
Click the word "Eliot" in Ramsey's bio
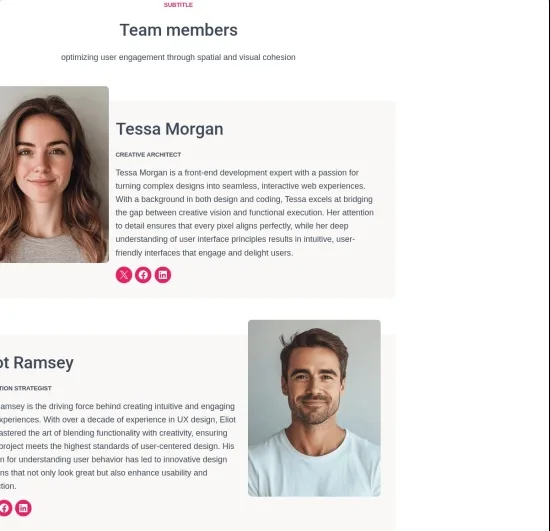click(x=227, y=419)
